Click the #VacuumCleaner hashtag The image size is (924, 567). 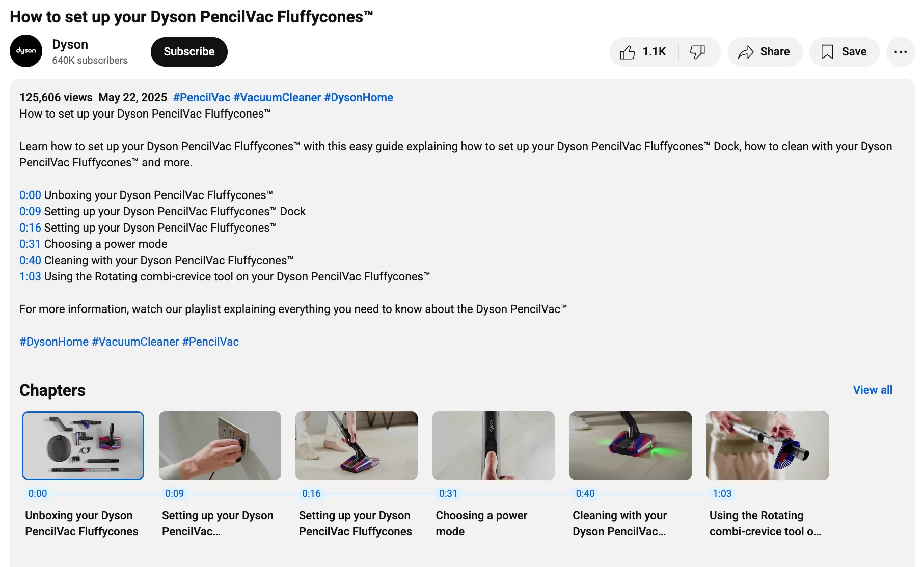point(278,97)
